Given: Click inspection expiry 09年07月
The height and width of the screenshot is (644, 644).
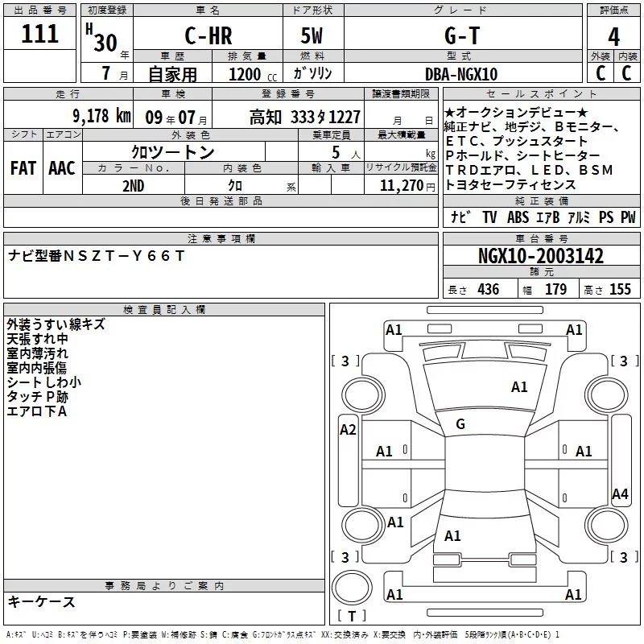Looking at the screenshot, I should pyautogui.click(x=176, y=118).
